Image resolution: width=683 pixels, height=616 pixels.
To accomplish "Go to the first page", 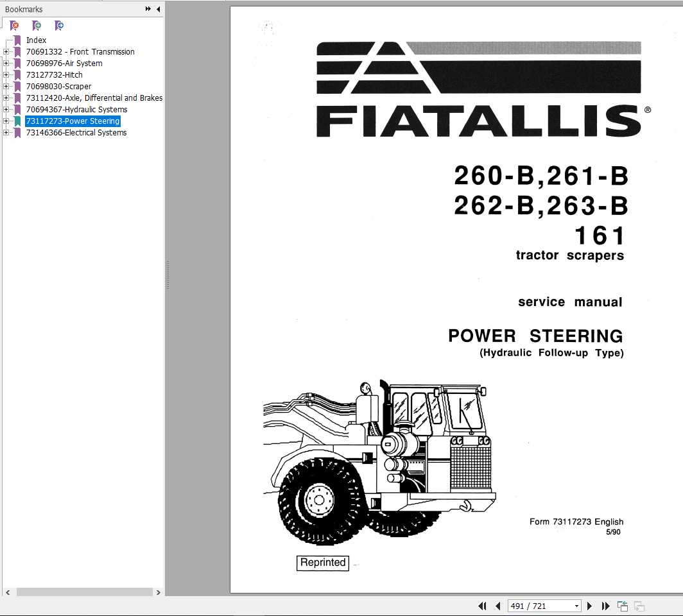I will pyautogui.click(x=482, y=606).
